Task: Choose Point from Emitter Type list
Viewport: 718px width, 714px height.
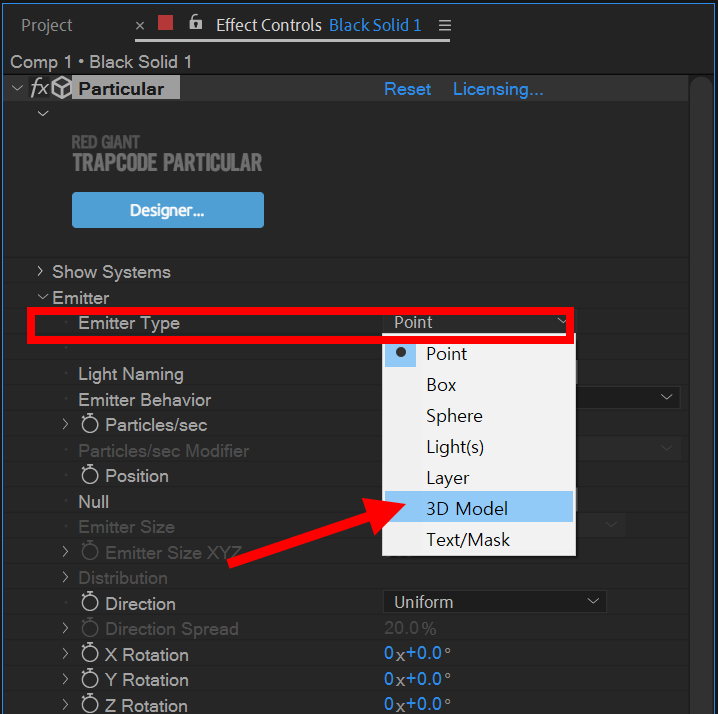Action: click(479, 354)
